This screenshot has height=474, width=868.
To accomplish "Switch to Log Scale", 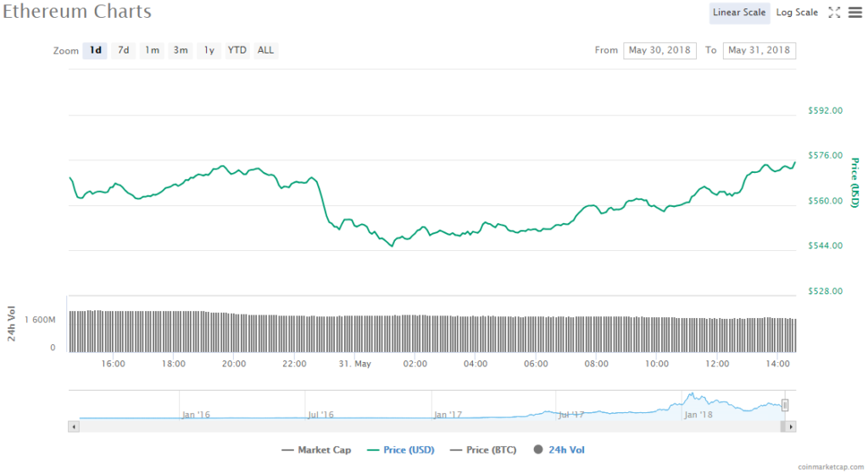I will click(797, 12).
